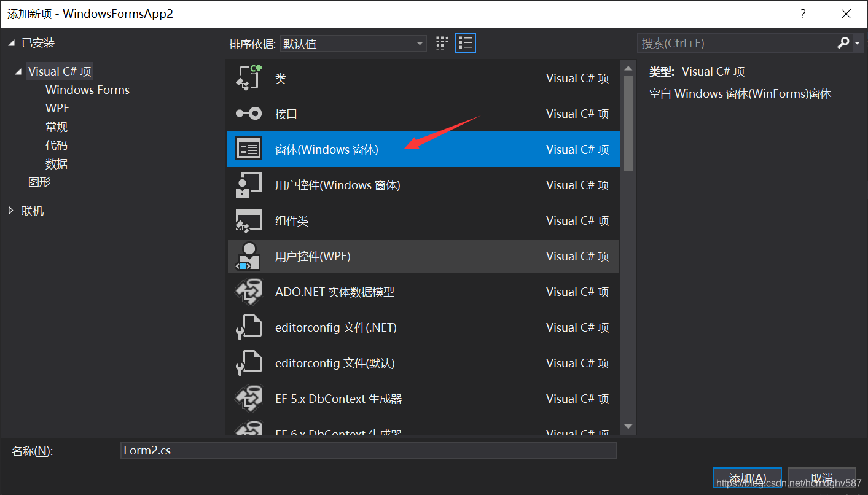This screenshot has height=495, width=868.
Task: Open the sort by 默认值 dropdown
Action: [353, 44]
